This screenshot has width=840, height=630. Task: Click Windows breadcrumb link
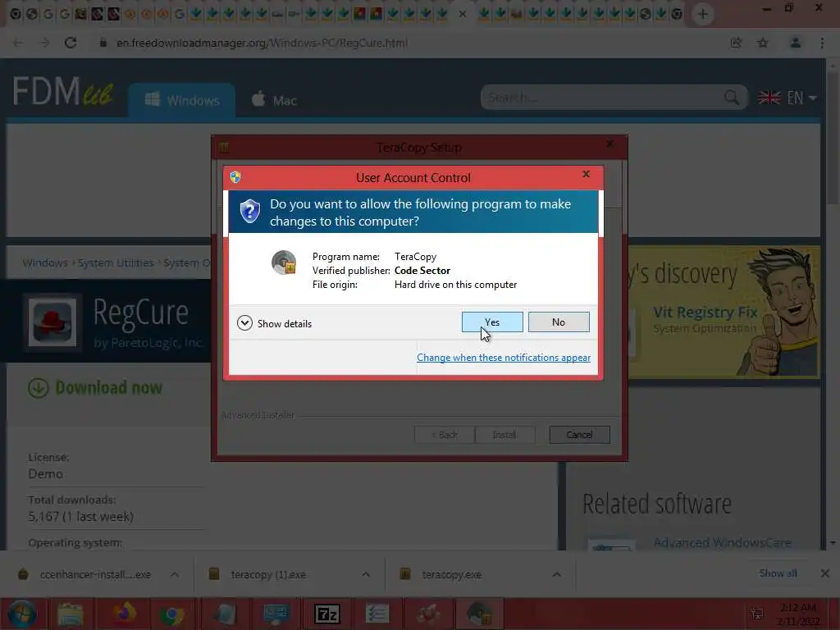pyautogui.click(x=45, y=263)
